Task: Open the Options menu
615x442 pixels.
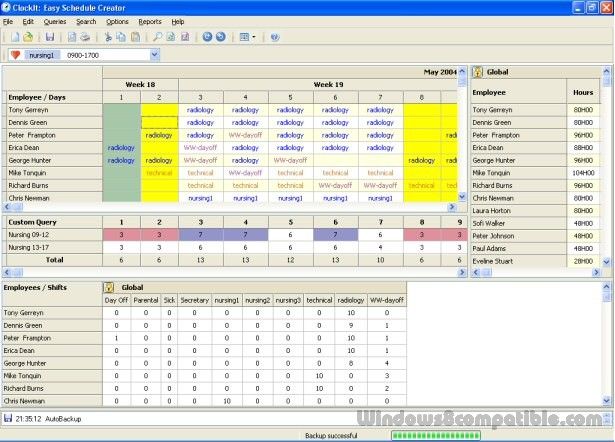Action: [117, 22]
